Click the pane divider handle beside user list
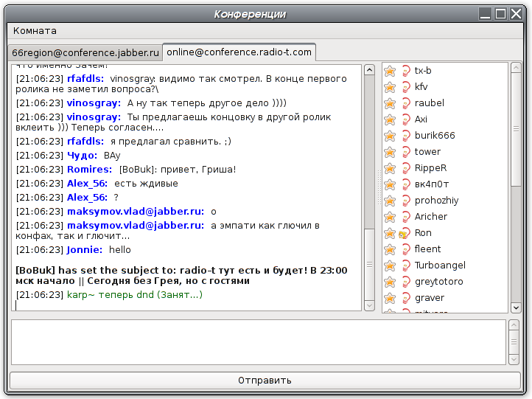The image size is (532, 399). pyautogui.click(x=378, y=188)
